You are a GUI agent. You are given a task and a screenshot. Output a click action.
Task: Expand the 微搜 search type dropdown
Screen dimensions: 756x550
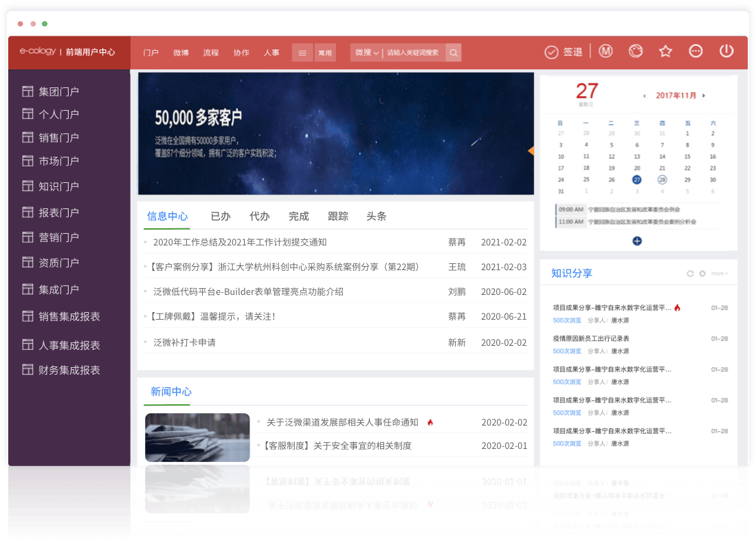[x=367, y=53]
